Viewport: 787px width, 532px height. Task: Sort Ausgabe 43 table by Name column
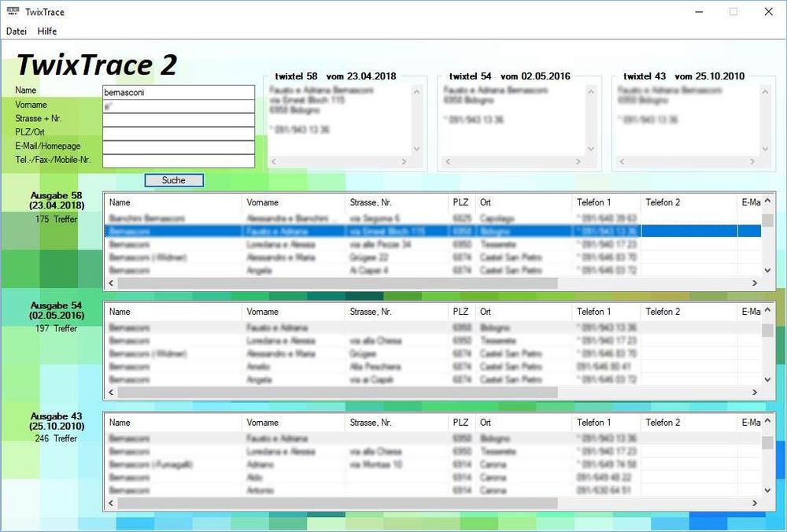(173, 423)
